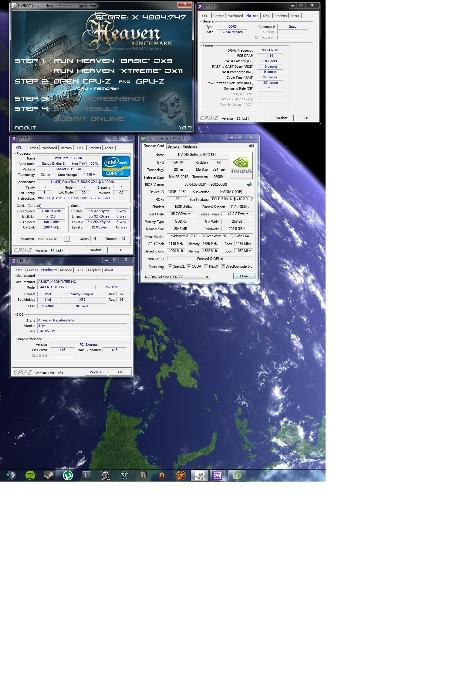Click Bus Interface question mark in GPU-Z
The width and height of the screenshot is (466, 700).
coord(251,199)
